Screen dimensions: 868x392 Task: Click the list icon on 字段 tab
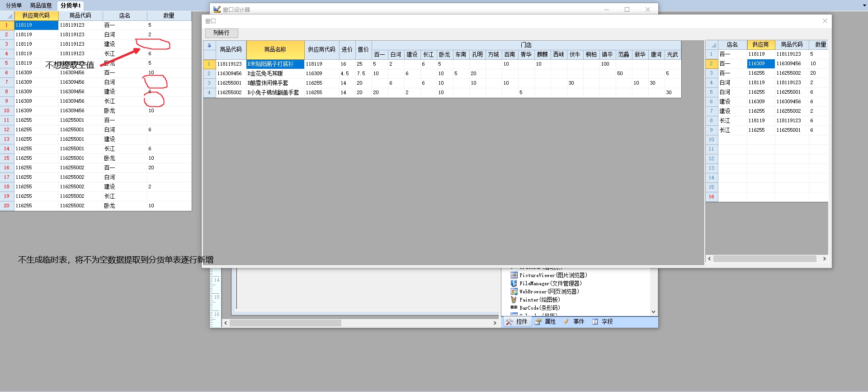pos(595,322)
